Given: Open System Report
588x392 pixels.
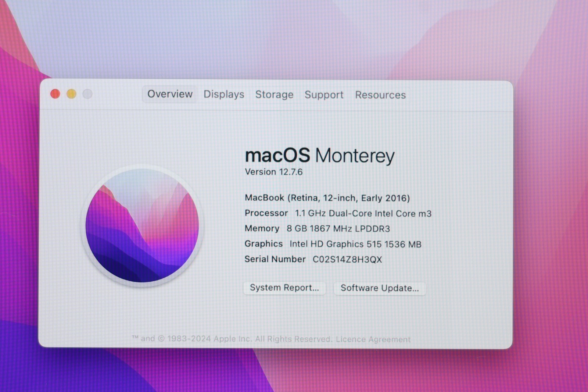Looking at the screenshot, I should pyautogui.click(x=284, y=288).
